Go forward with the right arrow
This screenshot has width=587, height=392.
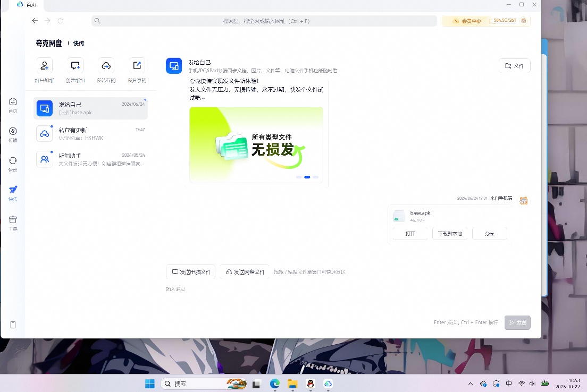(x=47, y=21)
